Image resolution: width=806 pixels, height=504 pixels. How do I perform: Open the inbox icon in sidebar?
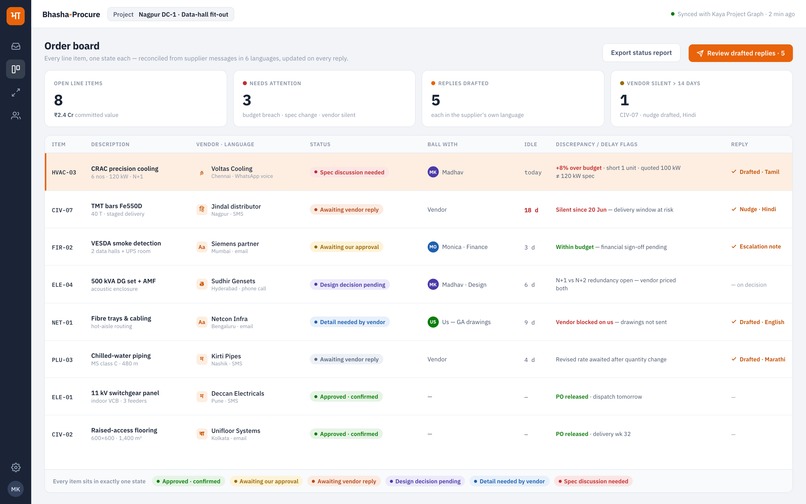click(x=15, y=46)
